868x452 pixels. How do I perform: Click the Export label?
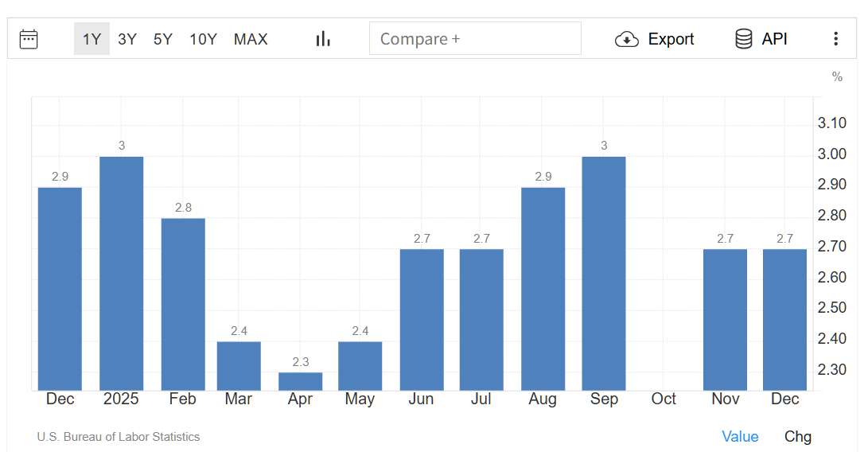[671, 39]
